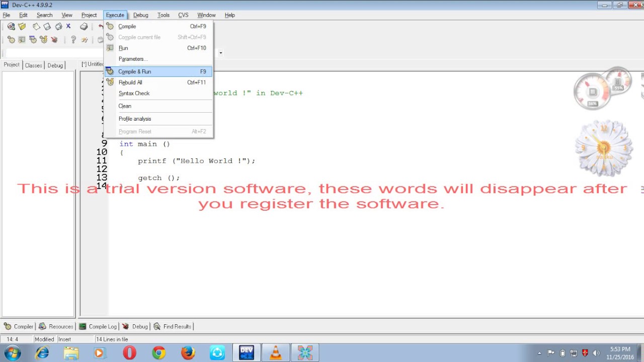The width and height of the screenshot is (644, 362).
Task: Click the Dev-C++ taskbar button
Action: tap(247, 353)
